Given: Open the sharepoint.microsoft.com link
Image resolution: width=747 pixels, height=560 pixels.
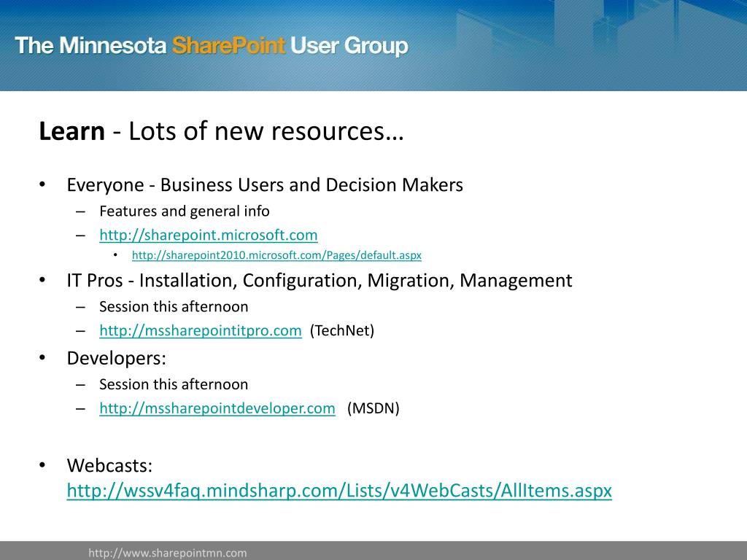Looking at the screenshot, I should click(x=209, y=236).
